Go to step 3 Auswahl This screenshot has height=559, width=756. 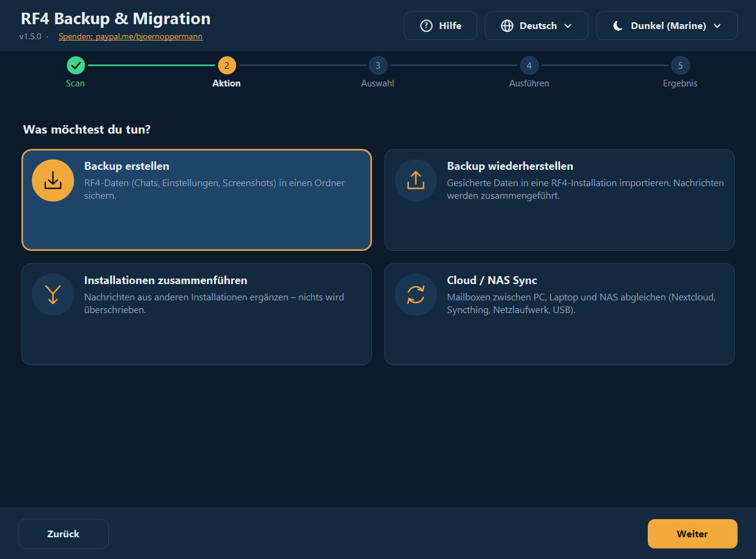click(378, 65)
